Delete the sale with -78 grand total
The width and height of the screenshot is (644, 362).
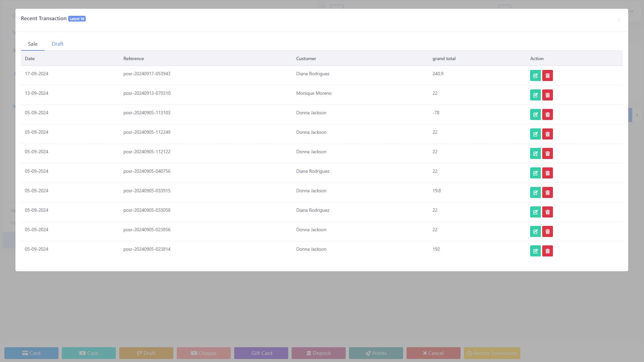547,115
